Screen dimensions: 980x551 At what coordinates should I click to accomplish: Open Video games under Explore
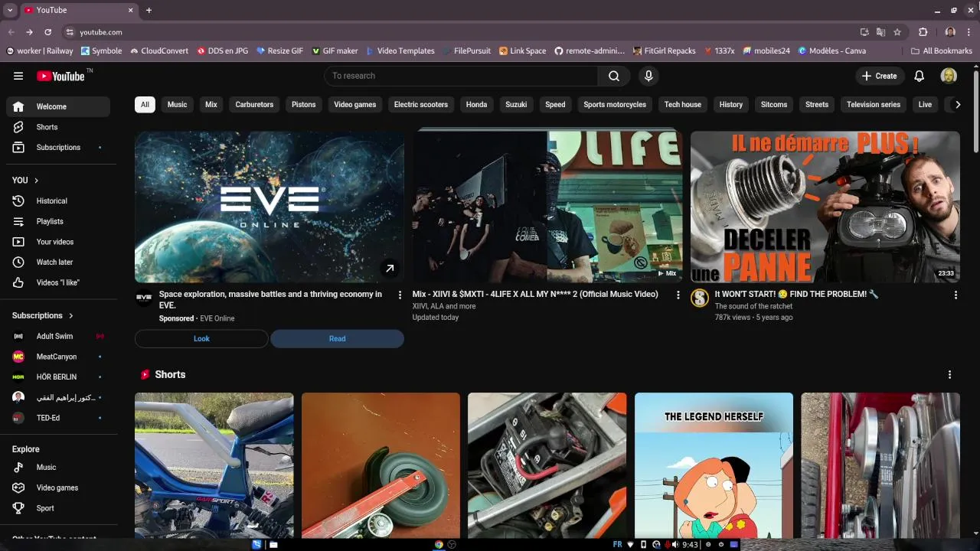pyautogui.click(x=58, y=487)
